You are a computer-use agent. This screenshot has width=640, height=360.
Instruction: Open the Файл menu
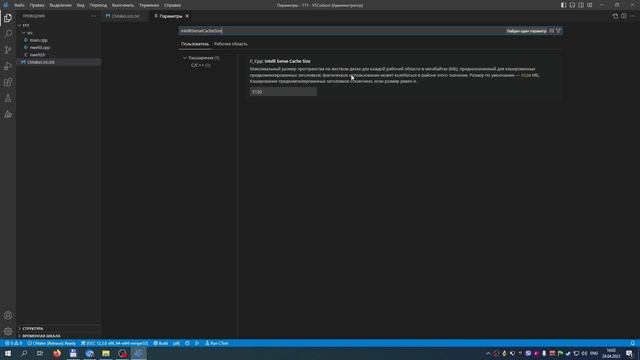click(19, 5)
